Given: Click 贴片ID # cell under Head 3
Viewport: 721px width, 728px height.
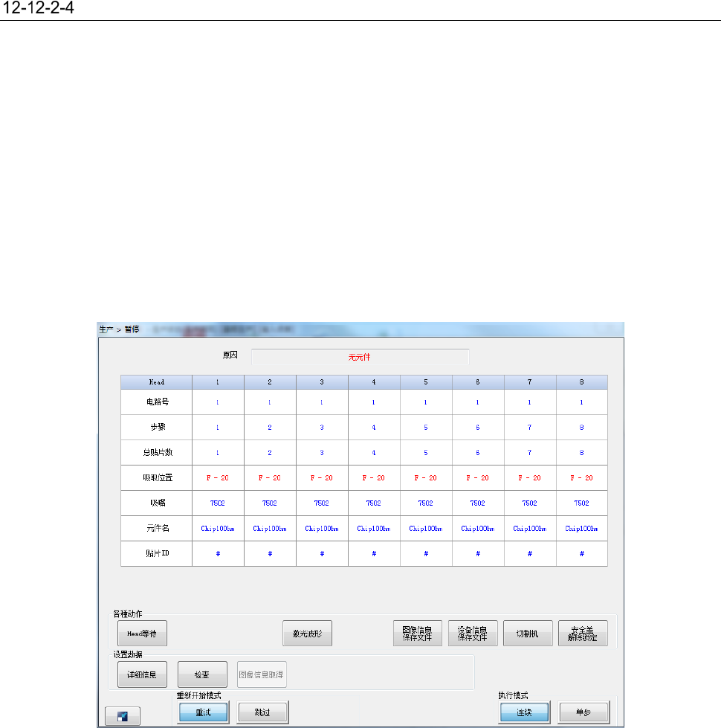Looking at the screenshot, I should point(322,553).
